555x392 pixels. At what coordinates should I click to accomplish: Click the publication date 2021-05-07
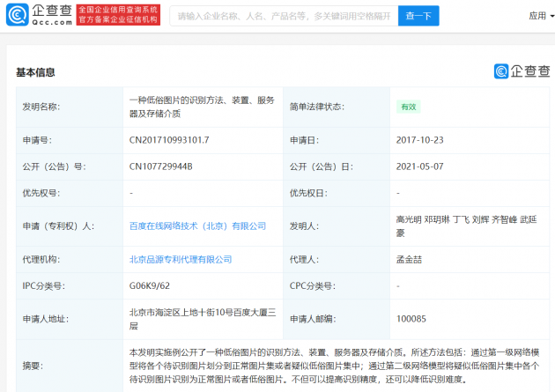420,166
